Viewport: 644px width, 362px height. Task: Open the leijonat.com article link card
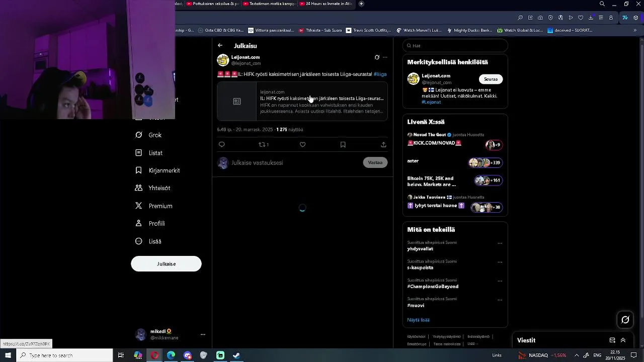pos(302,102)
